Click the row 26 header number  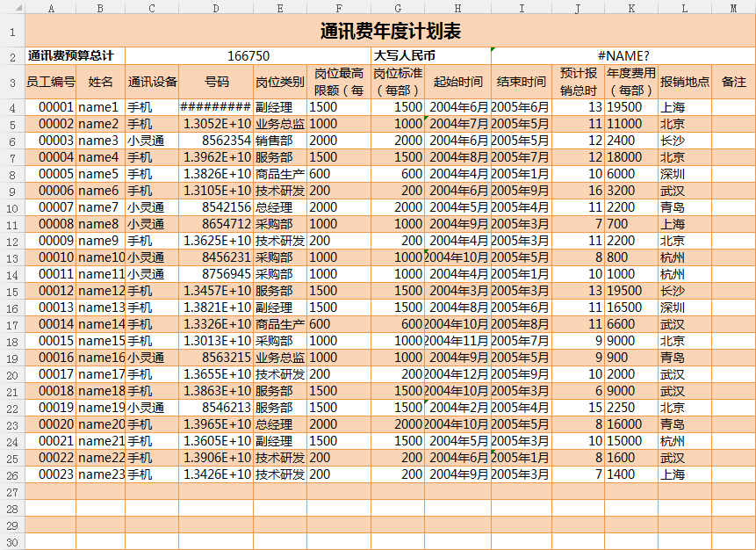tap(12, 474)
